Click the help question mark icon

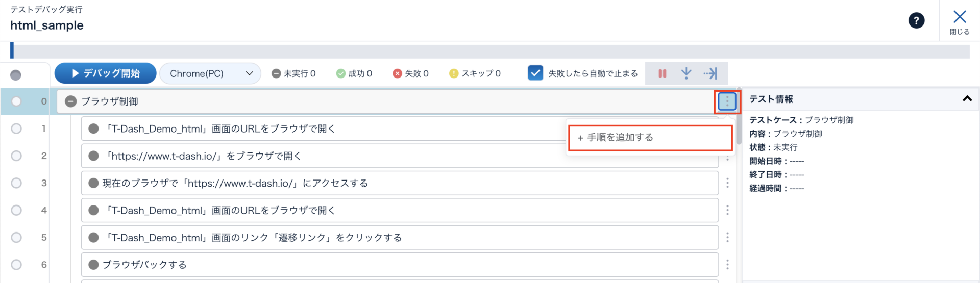point(916,20)
